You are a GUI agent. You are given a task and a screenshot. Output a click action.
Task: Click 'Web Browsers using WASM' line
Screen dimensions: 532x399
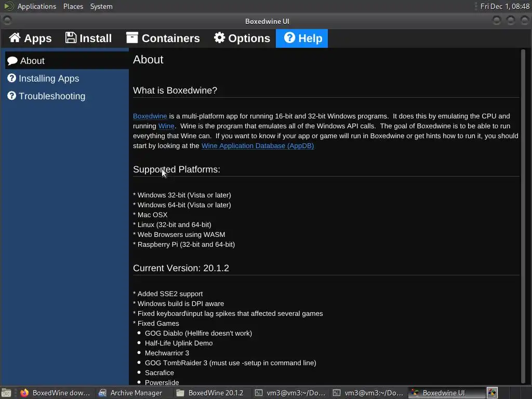coord(179,234)
